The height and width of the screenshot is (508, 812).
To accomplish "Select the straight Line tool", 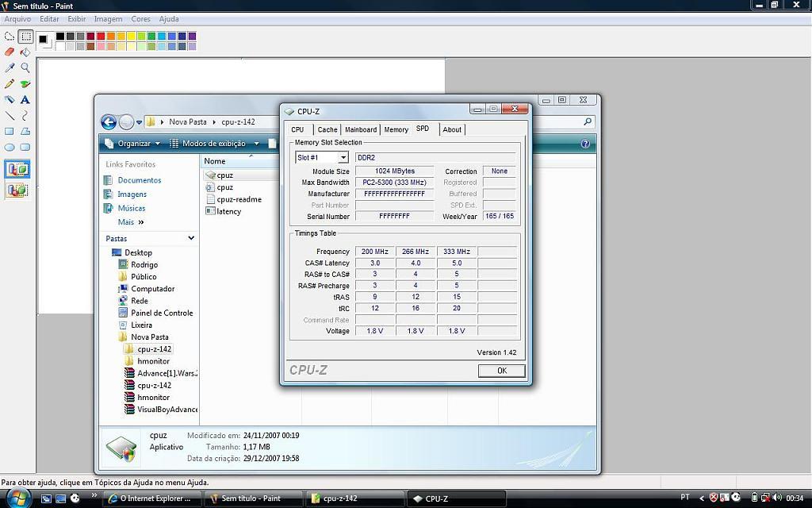I will pos(10,116).
